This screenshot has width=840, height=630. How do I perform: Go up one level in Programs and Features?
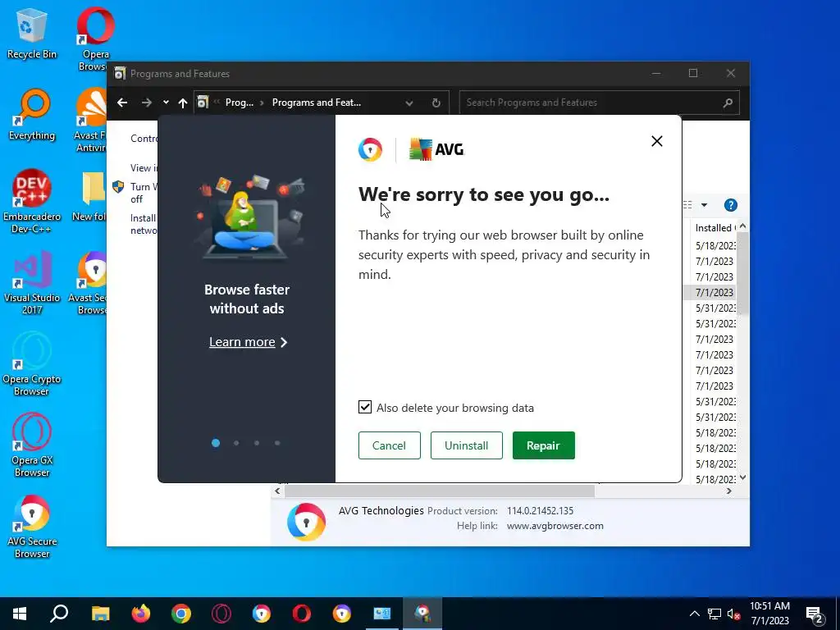tap(183, 103)
